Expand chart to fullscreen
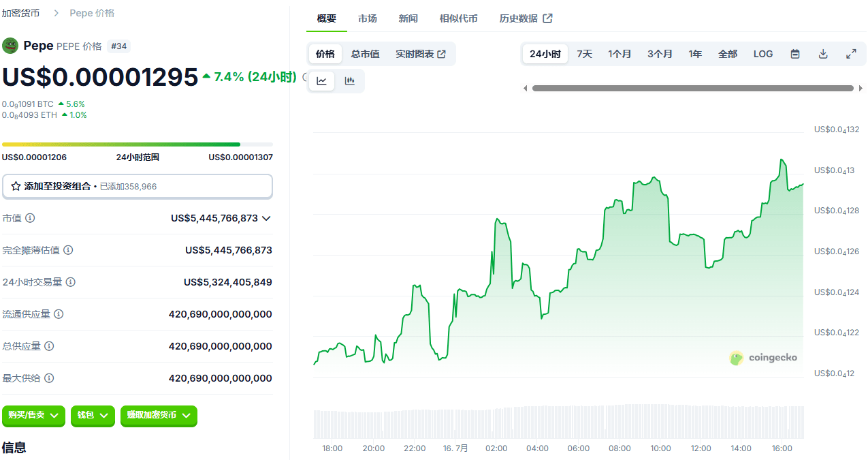 click(851, 54)
